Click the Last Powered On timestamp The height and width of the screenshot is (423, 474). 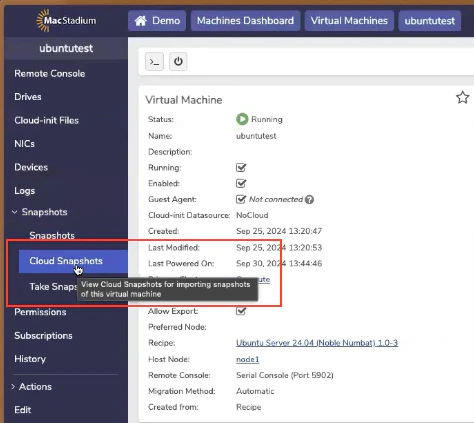point(279,264)
